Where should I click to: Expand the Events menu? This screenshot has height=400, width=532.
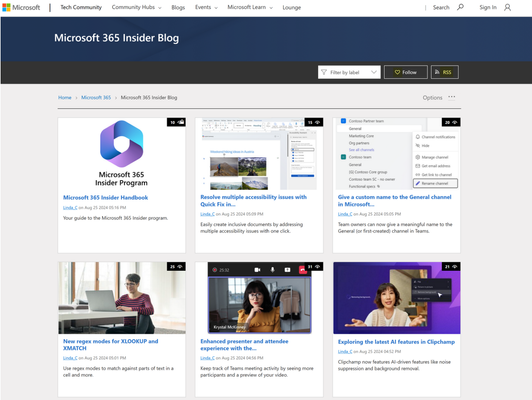coord(206,7)
